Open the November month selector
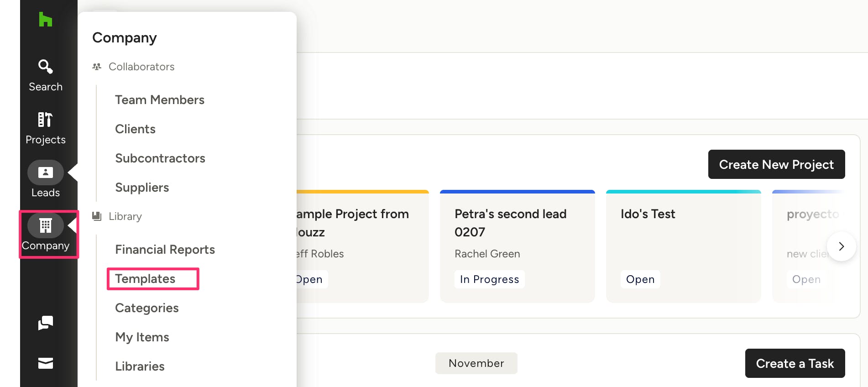This screenshot has width=868, height=387. [x=476, y=363]
